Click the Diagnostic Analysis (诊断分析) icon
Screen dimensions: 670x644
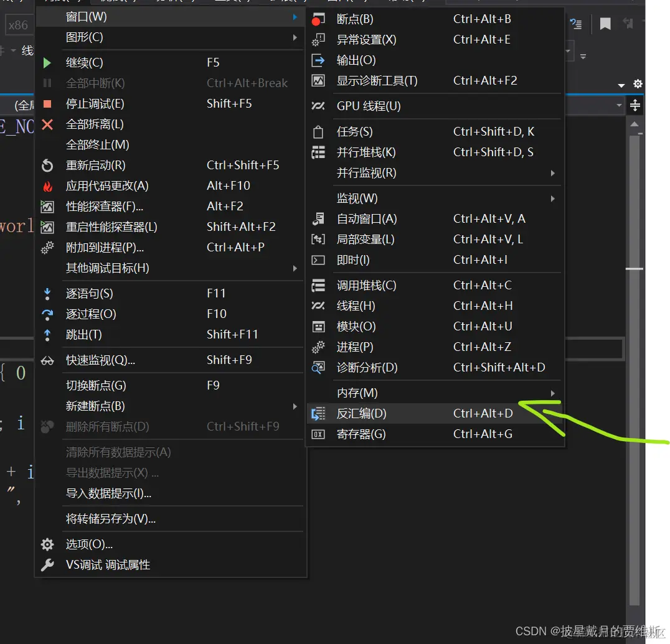(318, 368)
